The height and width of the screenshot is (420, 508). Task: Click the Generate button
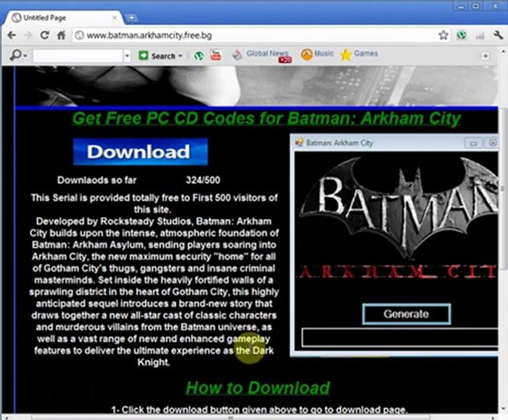point(406,314)
